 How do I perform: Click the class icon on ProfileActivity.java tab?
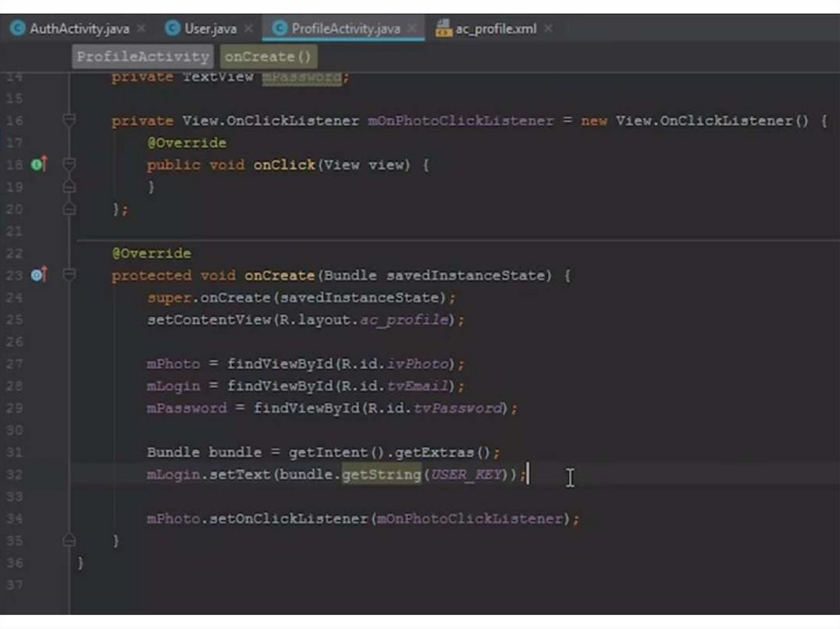(x=280, y=29)
